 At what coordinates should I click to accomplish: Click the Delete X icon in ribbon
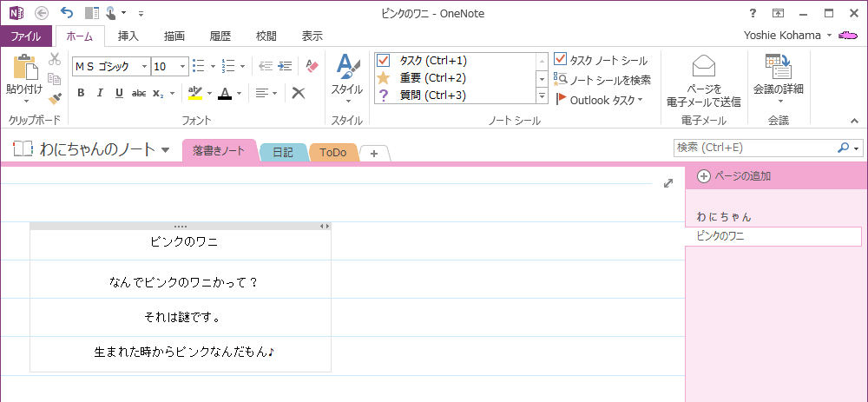tap(299, 93)
